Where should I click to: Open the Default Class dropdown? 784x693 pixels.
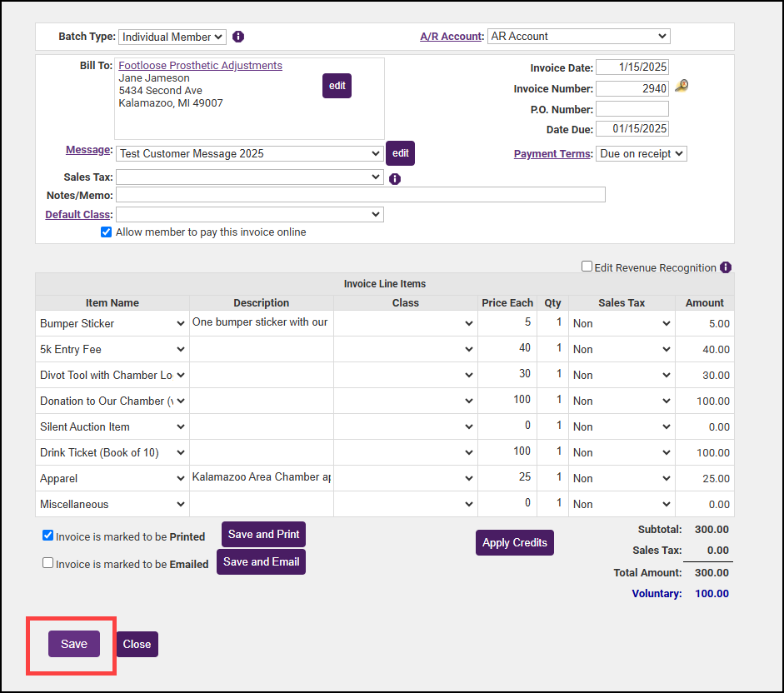pos(249,215)
